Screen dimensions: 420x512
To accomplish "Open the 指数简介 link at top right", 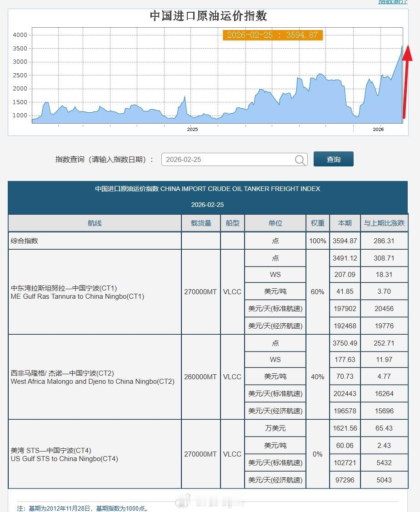I will point(392,2).
